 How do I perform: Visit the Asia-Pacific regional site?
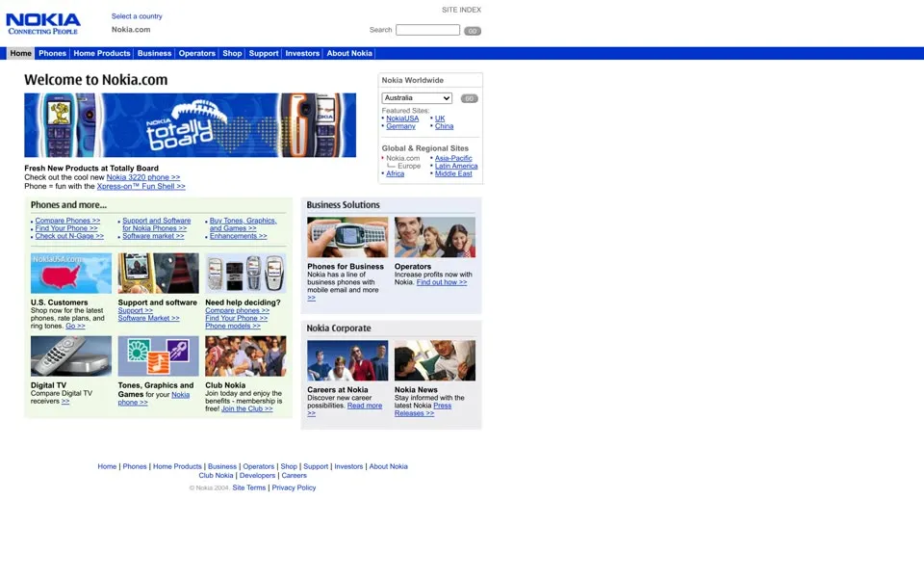453,158
